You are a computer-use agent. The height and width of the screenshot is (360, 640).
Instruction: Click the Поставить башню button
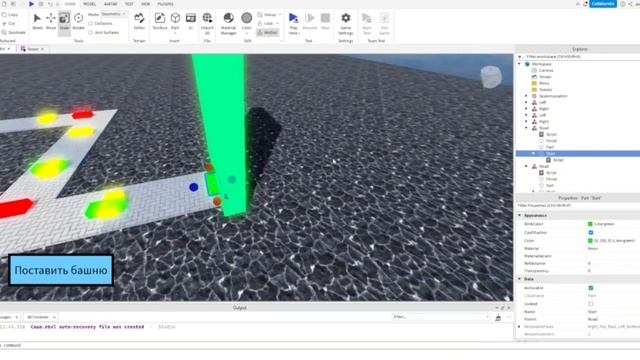coord(61,270)
